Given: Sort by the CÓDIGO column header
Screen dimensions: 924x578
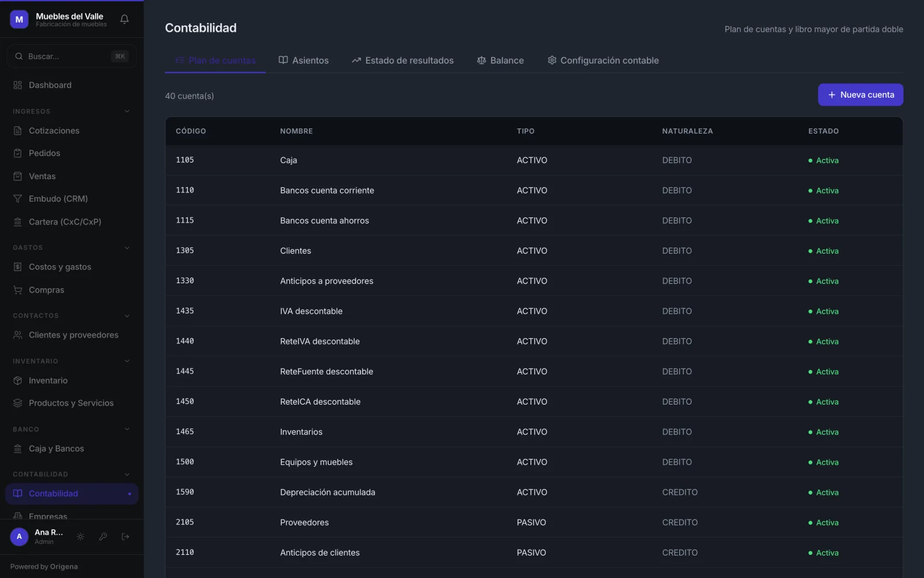Looking at the screenshot, I should [x=191, y=131].
